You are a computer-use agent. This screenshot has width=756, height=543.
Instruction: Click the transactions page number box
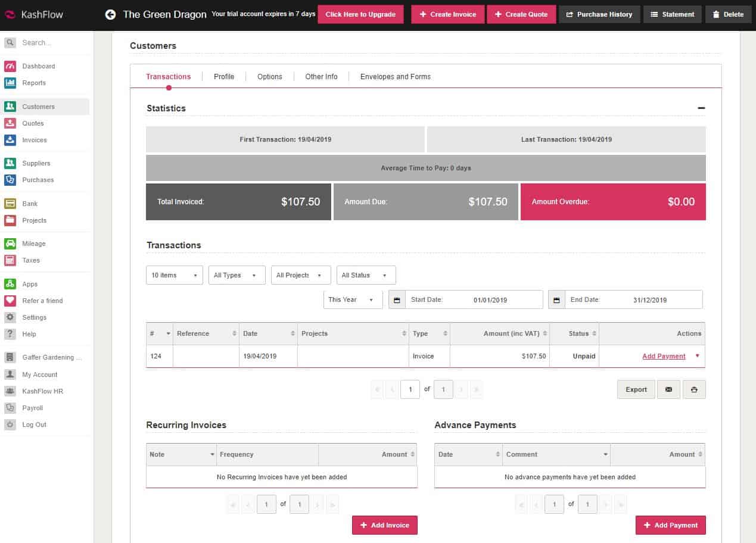[x=410, y=389]
